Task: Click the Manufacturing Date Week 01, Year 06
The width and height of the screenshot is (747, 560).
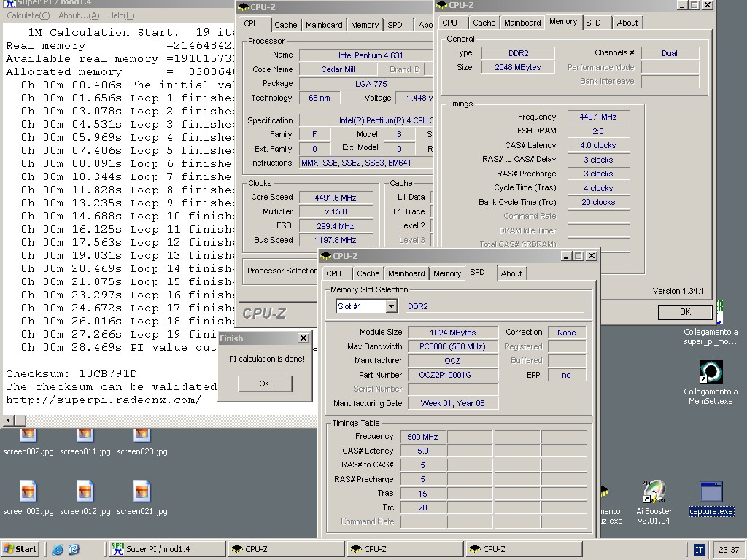Action: 453,403
